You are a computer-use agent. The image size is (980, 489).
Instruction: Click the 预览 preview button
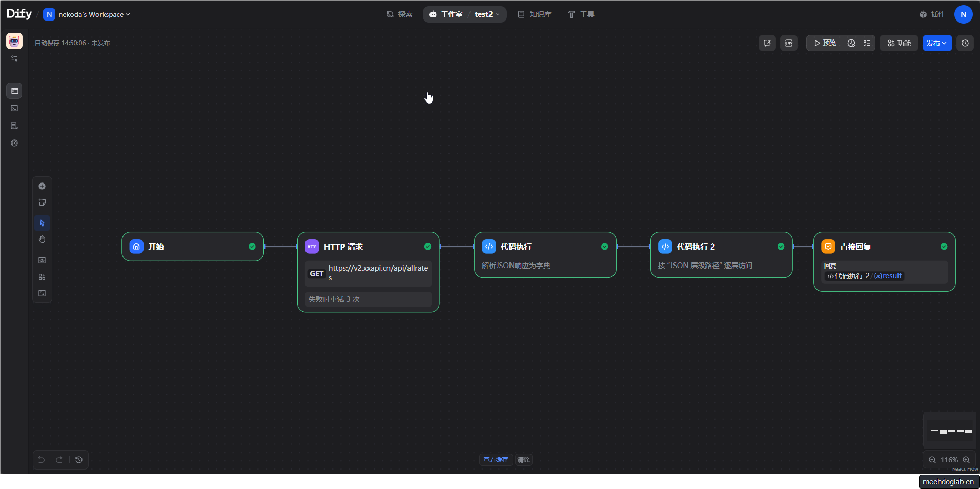pos(825,43)
